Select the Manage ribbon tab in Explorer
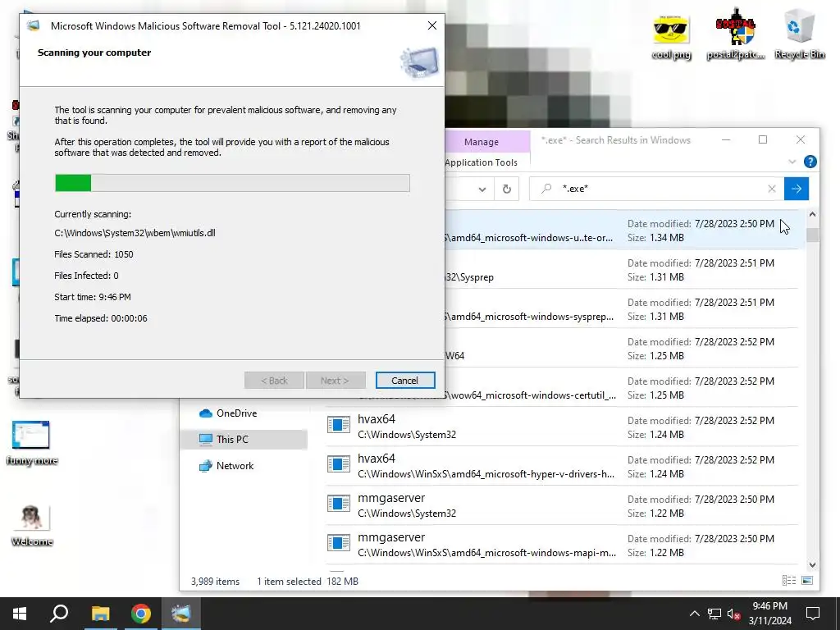This screenshot has height=630, width=840. (481, 142)
